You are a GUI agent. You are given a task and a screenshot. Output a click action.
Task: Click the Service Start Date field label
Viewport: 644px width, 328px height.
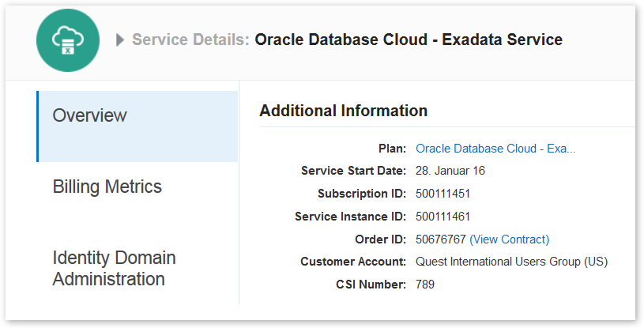[x=353, y=171]
